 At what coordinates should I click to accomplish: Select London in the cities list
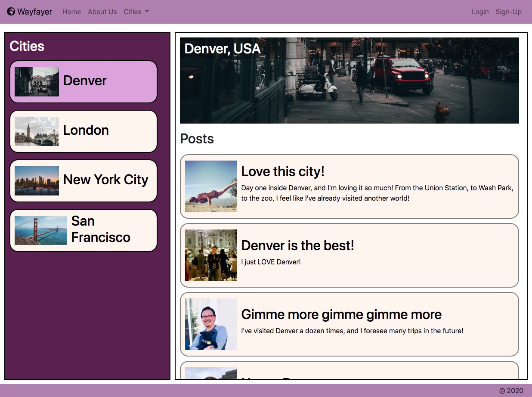point(84,131)
